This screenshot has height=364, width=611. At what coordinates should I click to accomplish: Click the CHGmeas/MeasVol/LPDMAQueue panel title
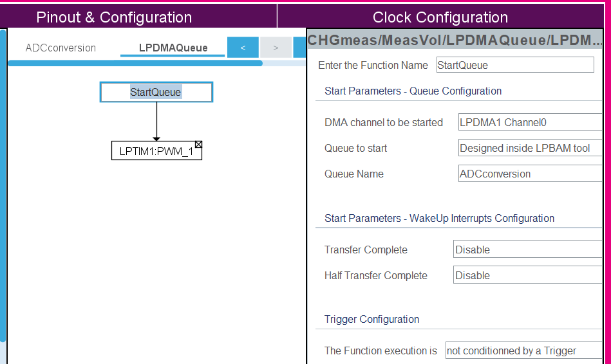coord(455,41)
